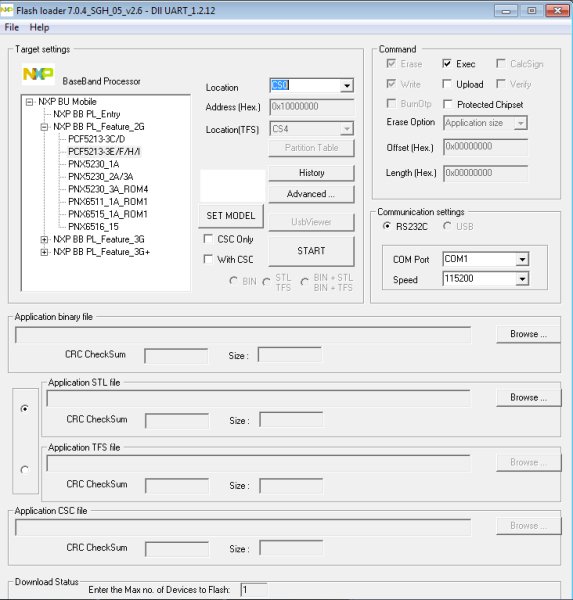Click the Max no. of Devices field
The height and width of the screenshot is (600, 573).
(254, 590)
